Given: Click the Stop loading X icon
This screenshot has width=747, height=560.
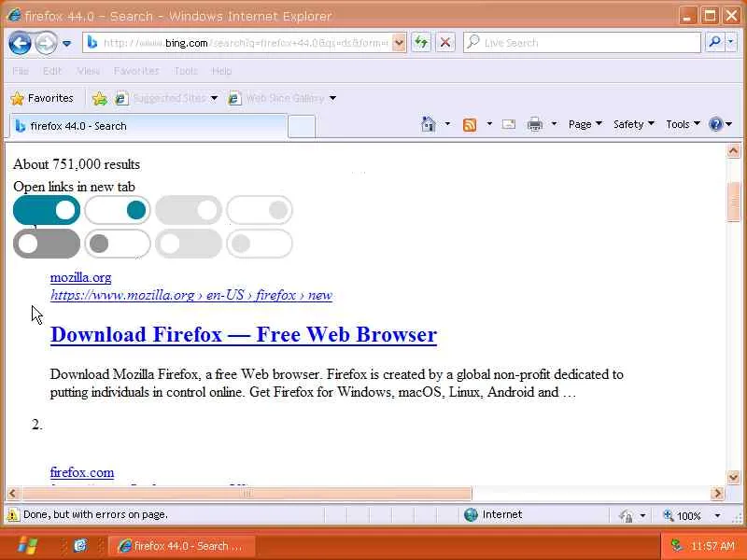Looking at the screenshot, I should tap(445, 43).
